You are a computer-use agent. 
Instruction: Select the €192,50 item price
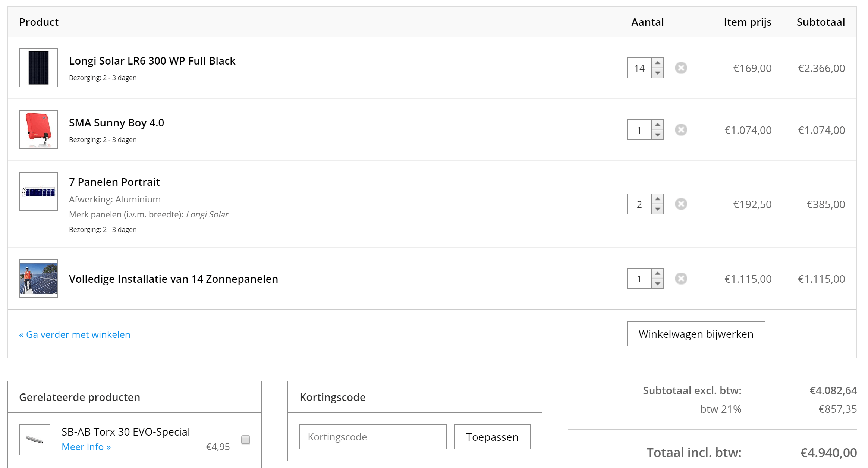pos(752,204)
